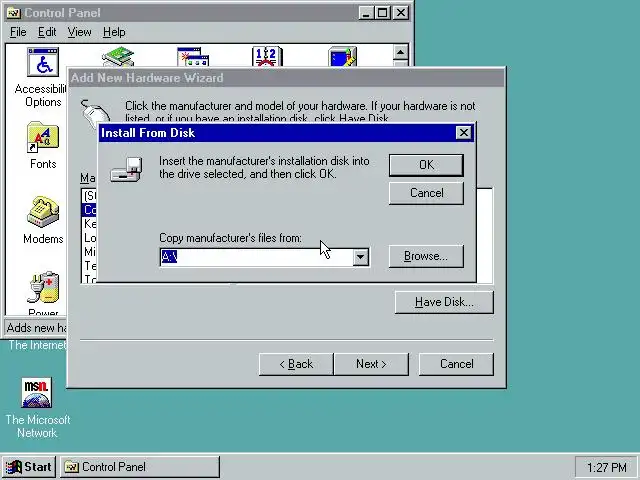Click the Control Panel title bar icon
The height and width of the screenshot is (480, 640).
(x=13, y=13)
